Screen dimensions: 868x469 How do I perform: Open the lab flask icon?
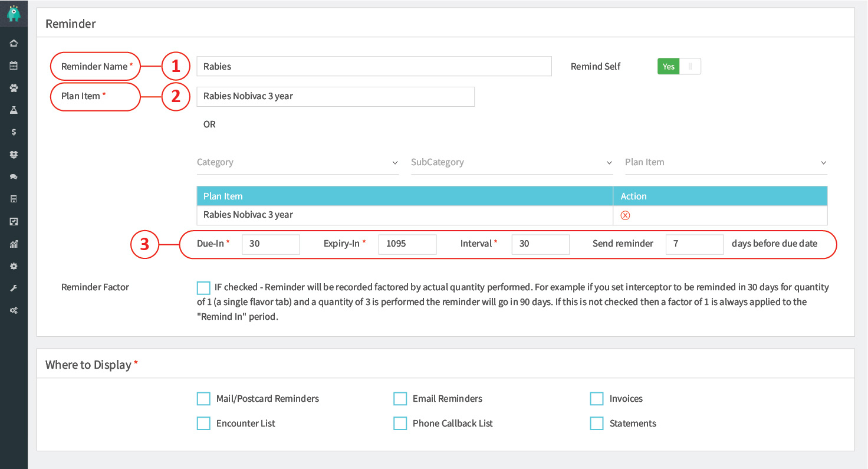[14, 110]
